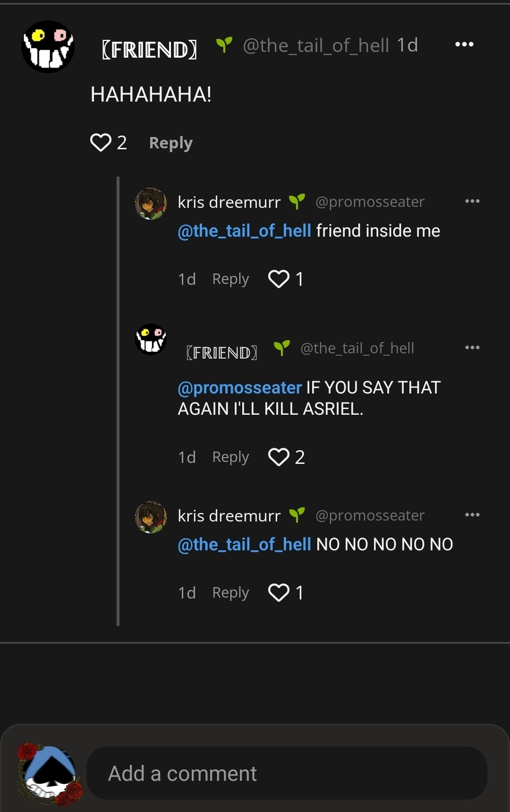
Task: Reply to the "I'LL KILL ASRIEL" comment
Action: tap(230, 457)
